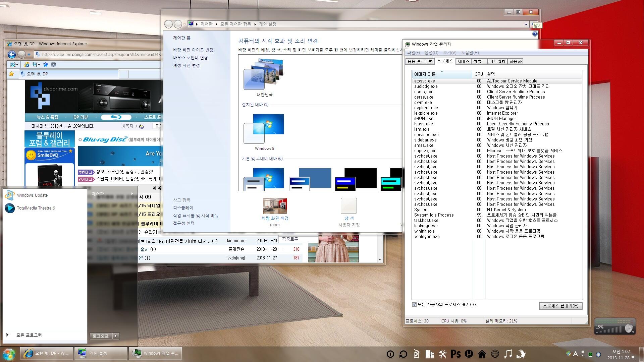Switch to the 사용자 tab in Task Manager
Image resolution: width=644 pixels, height=362 pixels.
(516, 61)
